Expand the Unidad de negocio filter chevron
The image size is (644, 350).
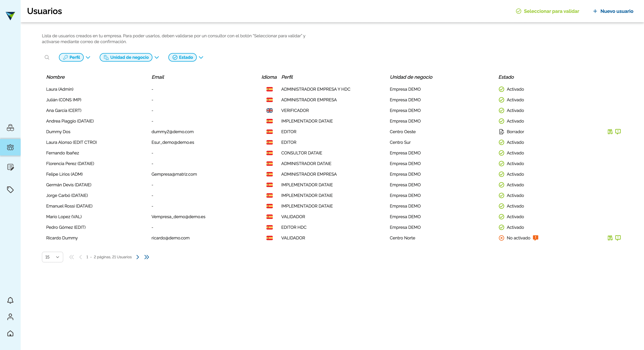[157, 57]
